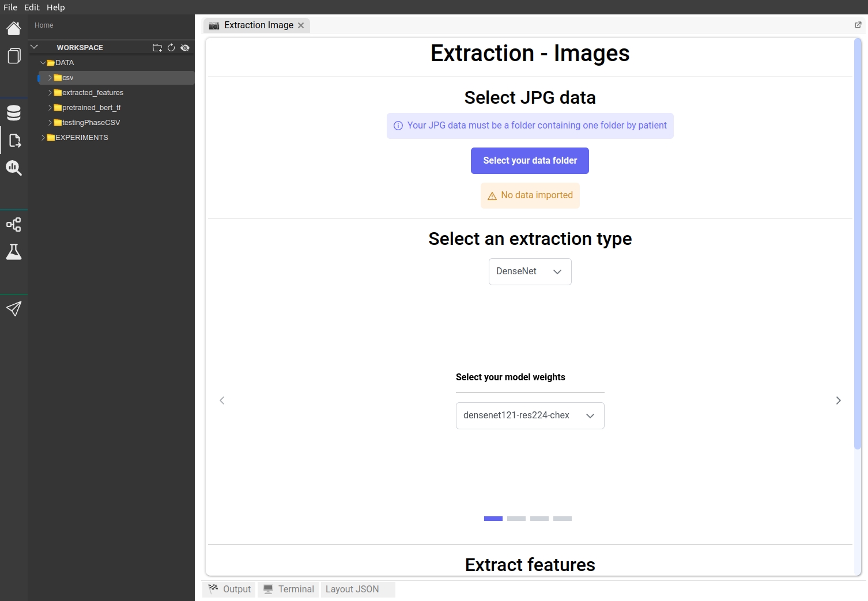Select the second carousel indicator bar
The image size is (868, 601).
pos(516,519)
